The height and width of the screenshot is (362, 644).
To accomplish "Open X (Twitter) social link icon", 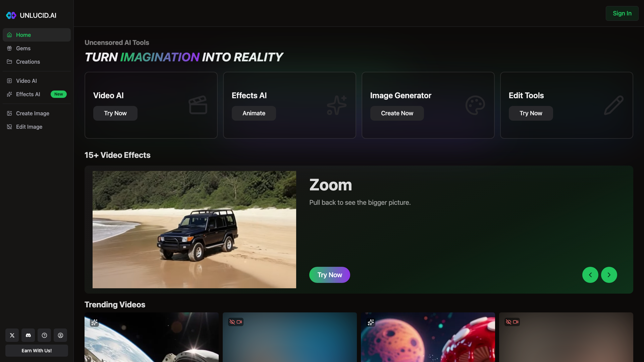I will 12,335.
